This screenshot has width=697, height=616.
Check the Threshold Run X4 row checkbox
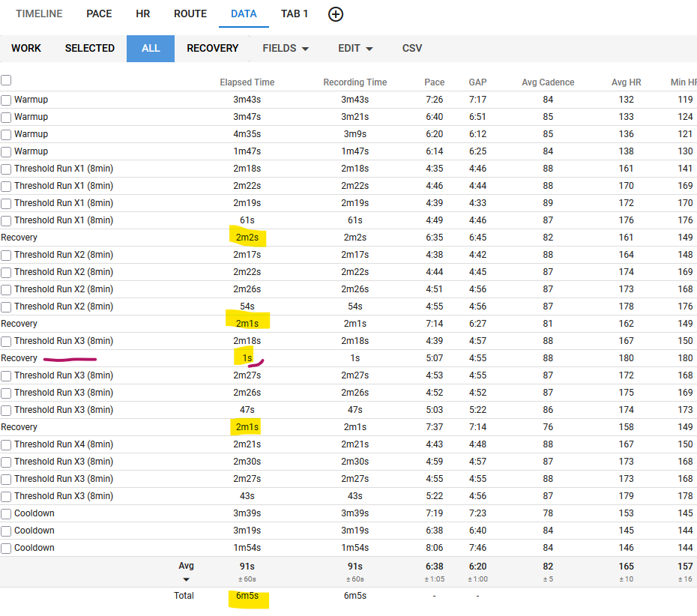[x=6, y=444]
